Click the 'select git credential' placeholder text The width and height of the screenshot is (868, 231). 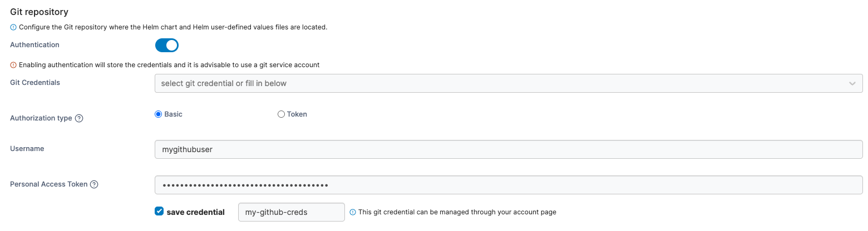click(x=224, y=84)
